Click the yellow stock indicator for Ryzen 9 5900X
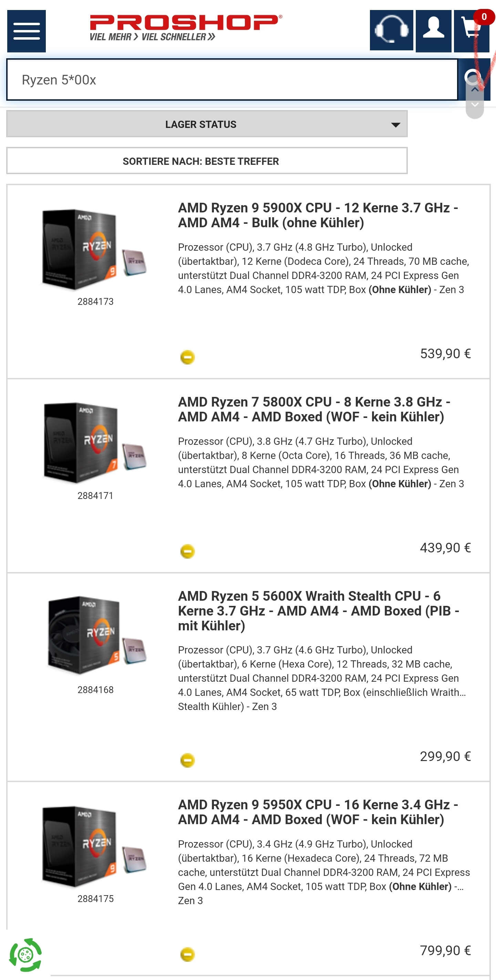Viewport: 496px width, 980px height. pos(187,357)
